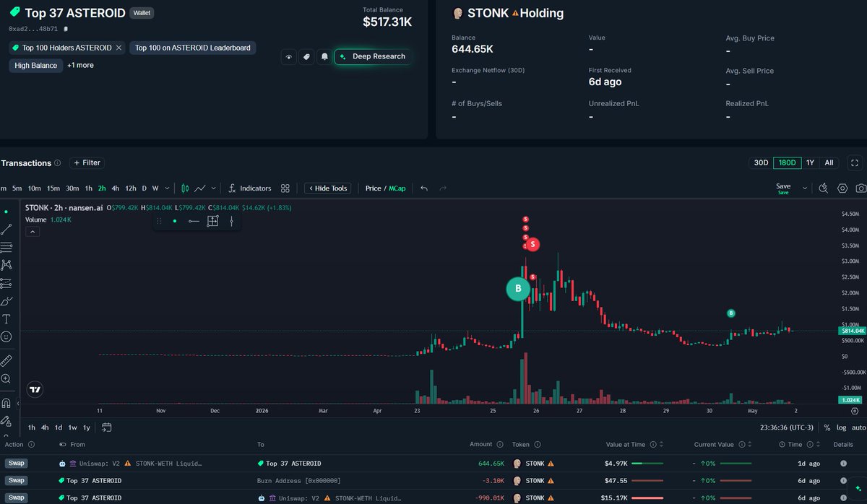Click the green dot in floating drawing toolbar
The height and width of the screenshot is (504, 867).
(175, 221)
